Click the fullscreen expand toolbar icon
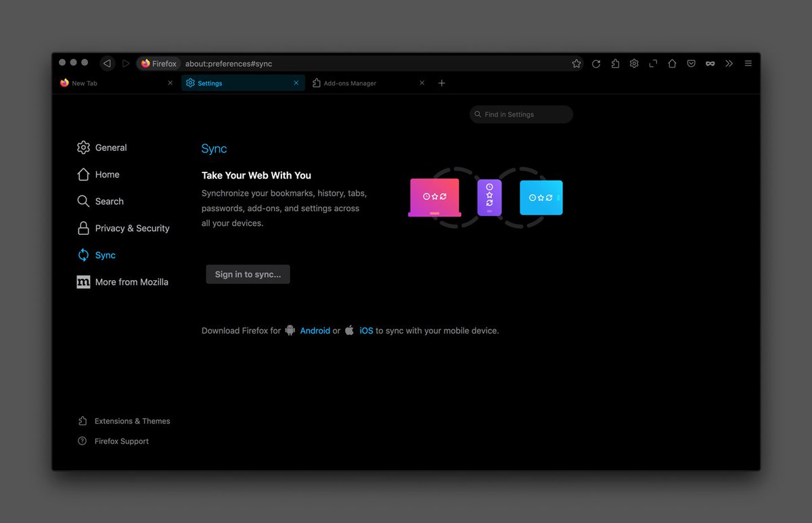This screenshot has height=523, width=812. click(x=653, y=64)
